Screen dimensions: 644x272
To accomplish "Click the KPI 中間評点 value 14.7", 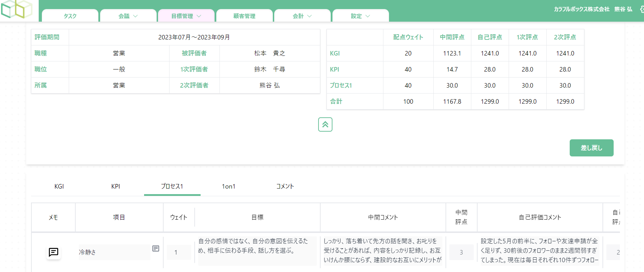I will tap(452, 69).
